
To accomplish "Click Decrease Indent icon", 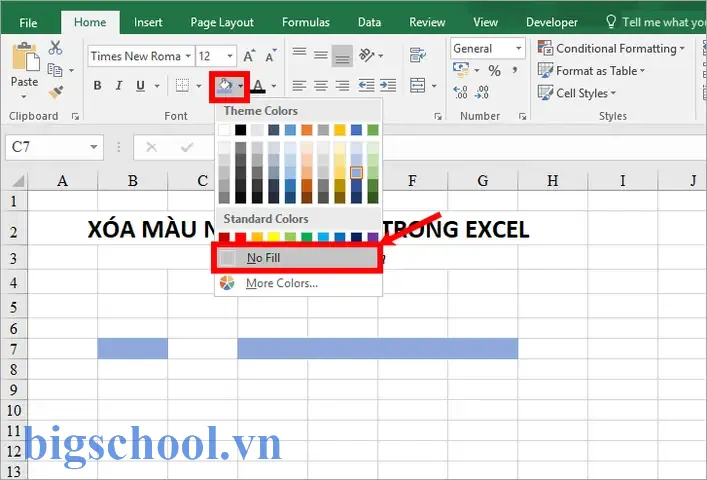I will [366, 85].
